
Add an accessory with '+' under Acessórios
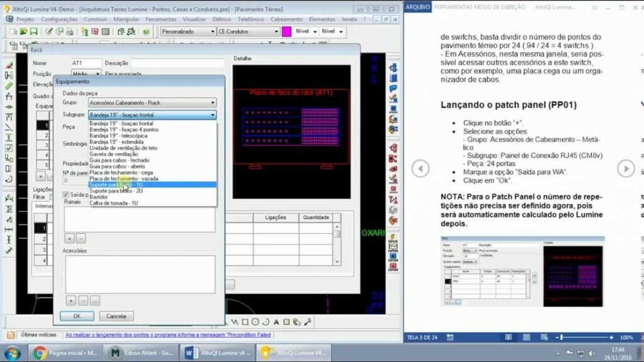(70, 301)
